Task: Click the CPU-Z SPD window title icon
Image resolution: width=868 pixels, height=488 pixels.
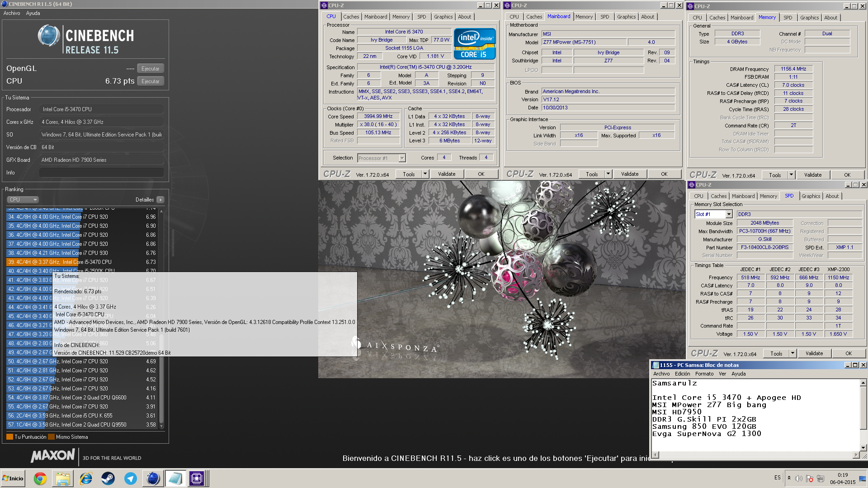Action: coord(691,185)
